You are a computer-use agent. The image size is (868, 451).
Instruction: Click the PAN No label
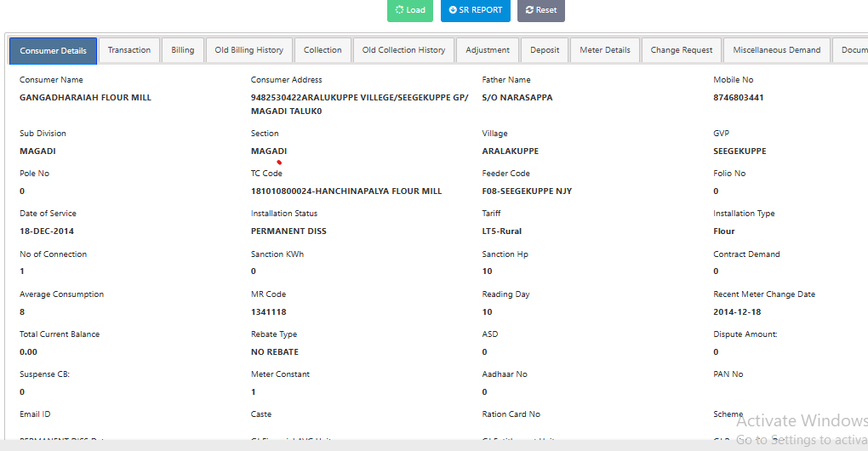coord(728,374)
